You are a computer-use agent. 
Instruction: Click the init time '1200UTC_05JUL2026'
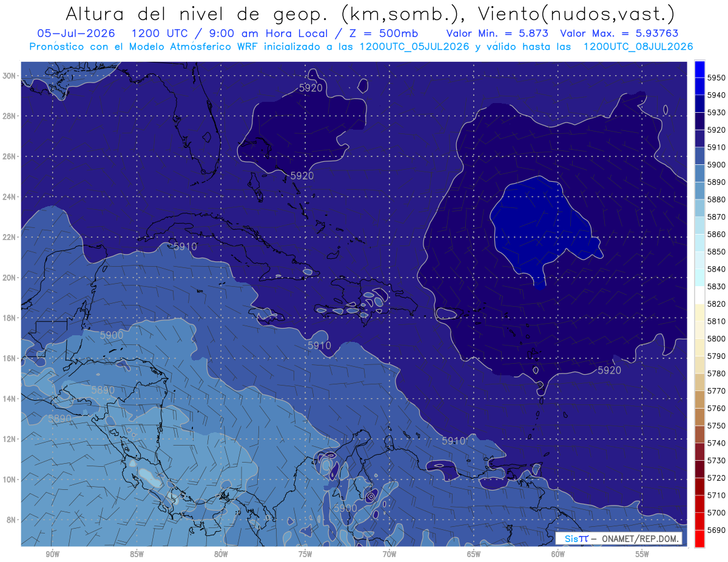[415, 47]
